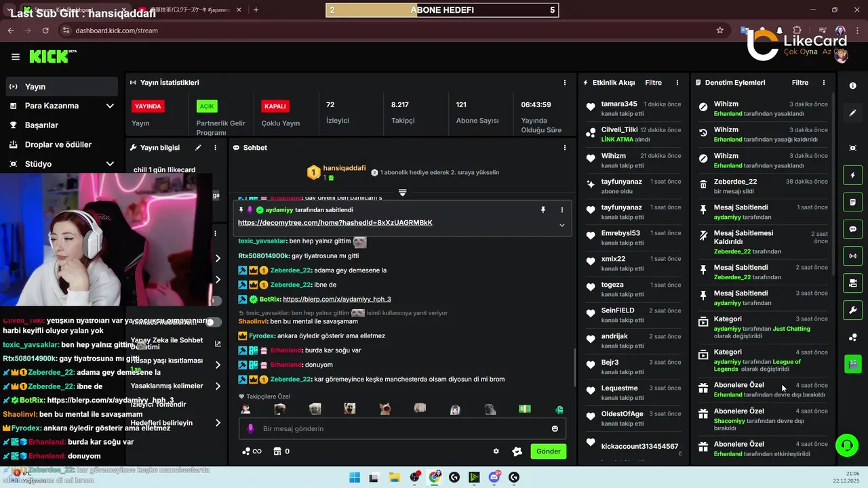Expand Stüdyo sidebar section
Image resolution: width=868 pixels, height=488 pixels.
pos(110,164)
